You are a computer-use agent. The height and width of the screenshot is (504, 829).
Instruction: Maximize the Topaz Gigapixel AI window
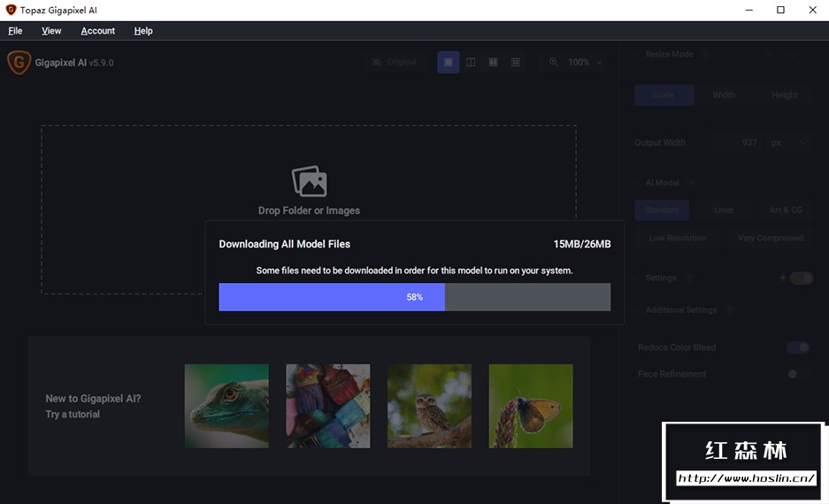click(x=780, y=10)
